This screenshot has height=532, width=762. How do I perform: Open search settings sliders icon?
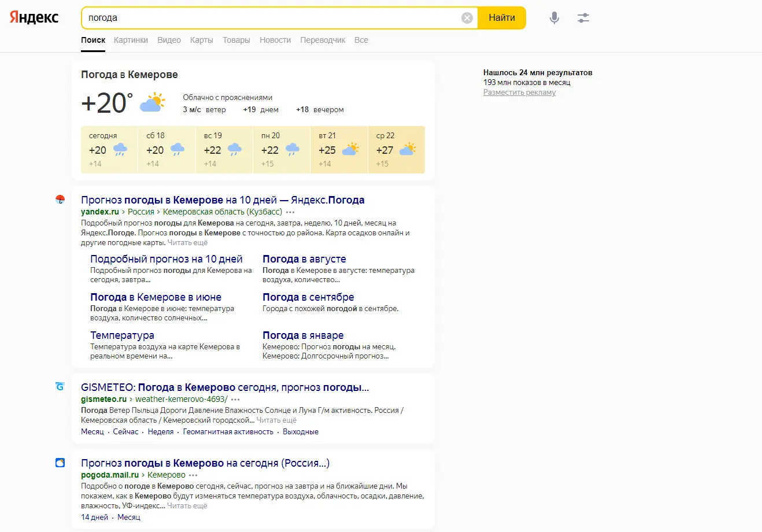[583, 18]
